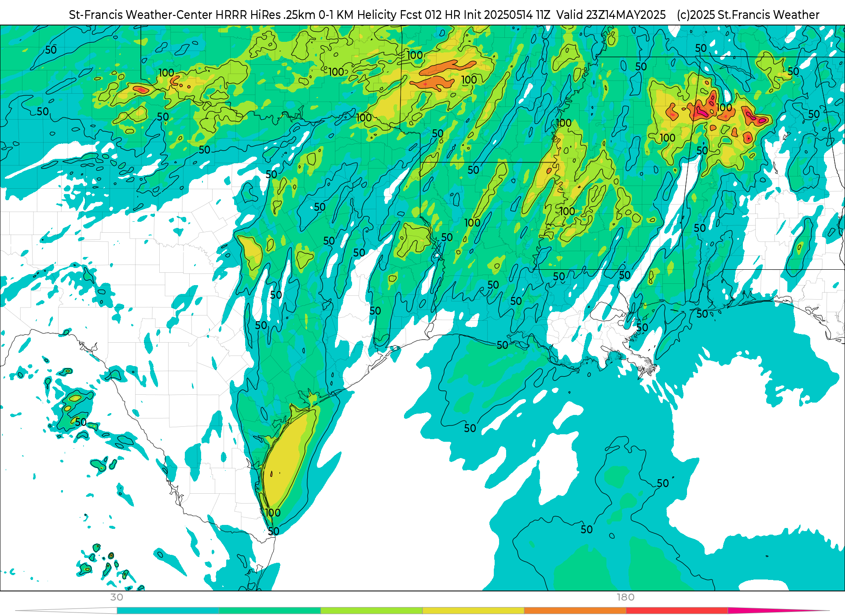This screenshot has width=845, height=616.
Task: Click the green segment of the color bar
Action: (x=270, y=611)
